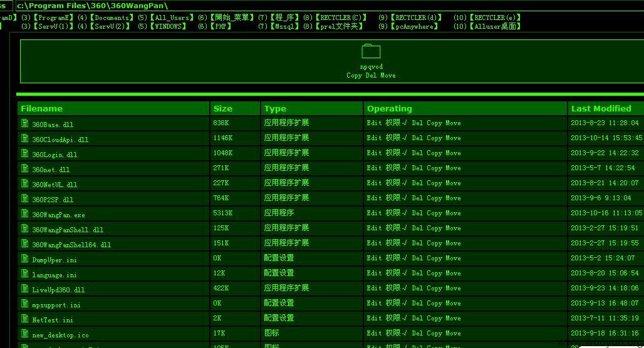The image size is (644, 348).
Task: Click file icon beside 360CloudApi.dll
Action: (25, 138)
